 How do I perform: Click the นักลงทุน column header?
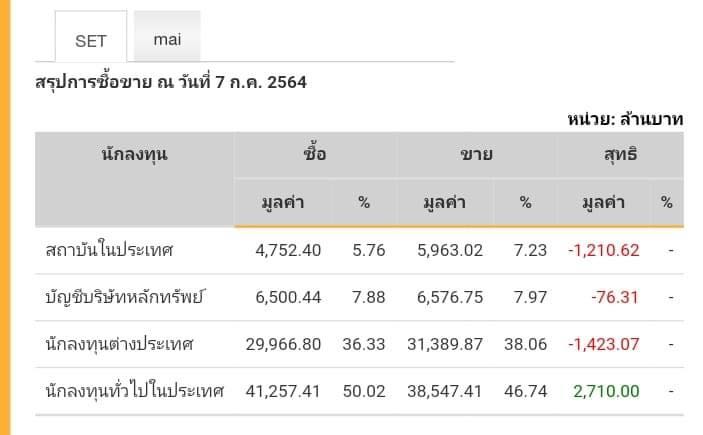[135, 154]
